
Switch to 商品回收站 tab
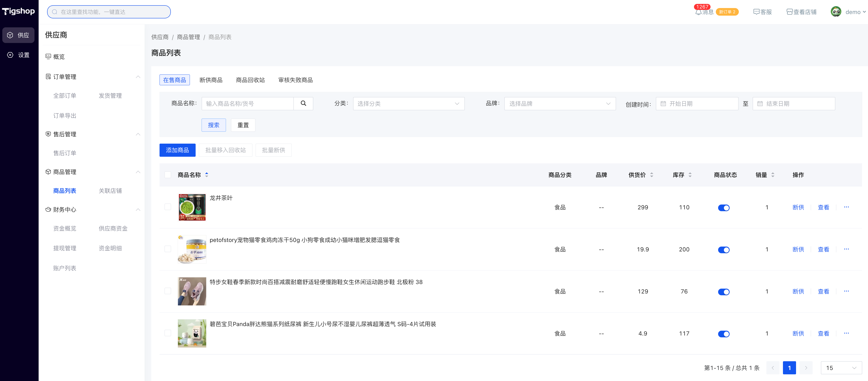click(250, 80)
